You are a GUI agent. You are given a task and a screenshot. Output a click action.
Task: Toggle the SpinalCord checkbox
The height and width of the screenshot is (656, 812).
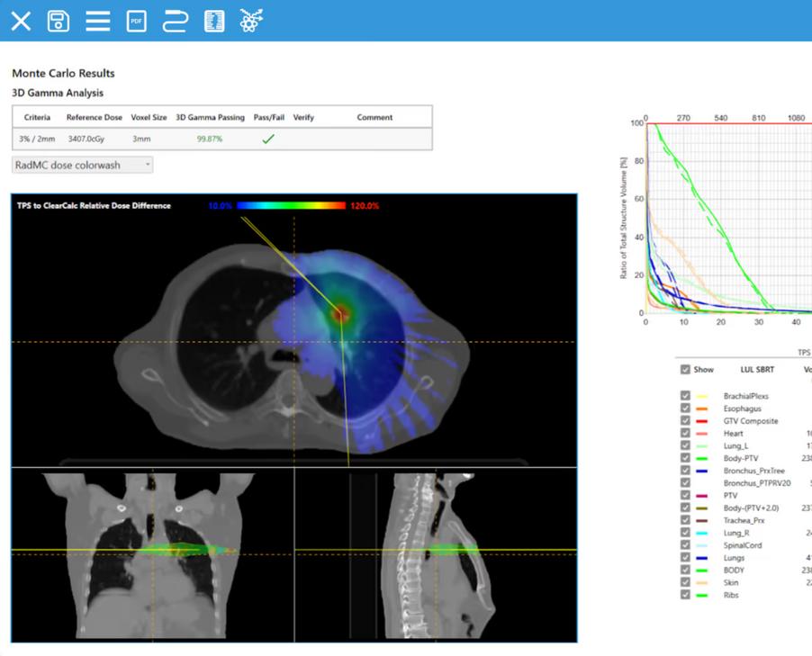(x=685, y=544)
